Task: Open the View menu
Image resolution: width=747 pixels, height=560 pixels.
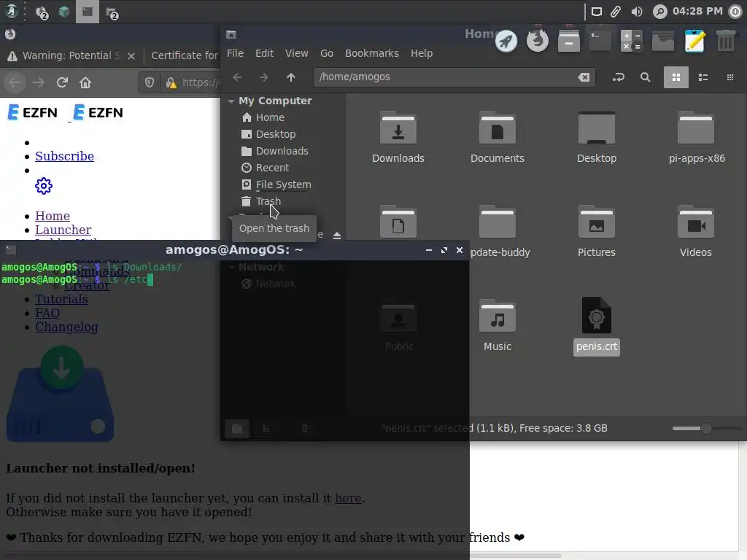Action: pyautogui.click(x=296, y=53)
